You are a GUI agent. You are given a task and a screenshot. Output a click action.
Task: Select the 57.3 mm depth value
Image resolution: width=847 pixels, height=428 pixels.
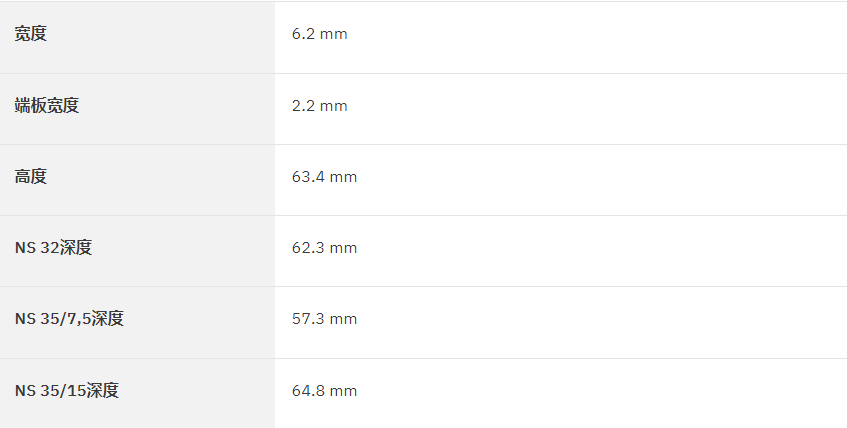coord(324,319)
